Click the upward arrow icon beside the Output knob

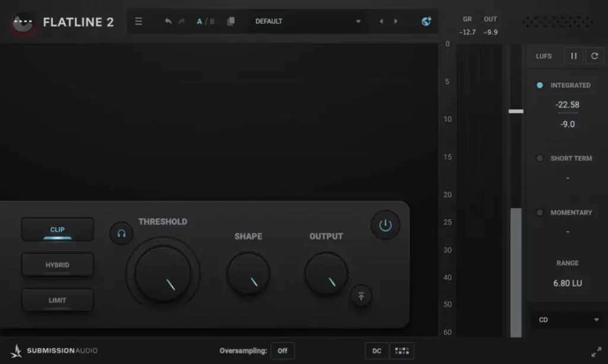(361, 296)
